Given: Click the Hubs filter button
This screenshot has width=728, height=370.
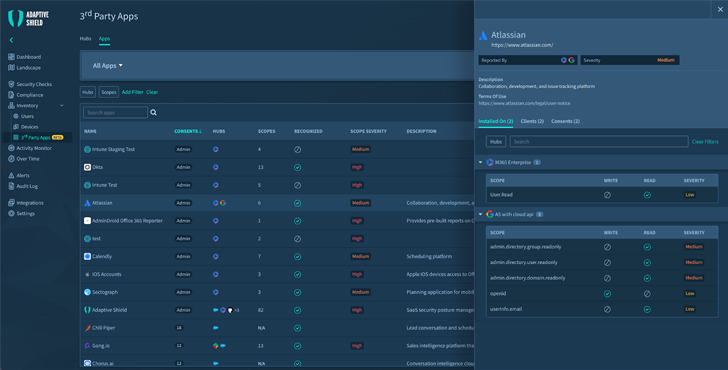Looking at the screenshot, I should (88, 92).
